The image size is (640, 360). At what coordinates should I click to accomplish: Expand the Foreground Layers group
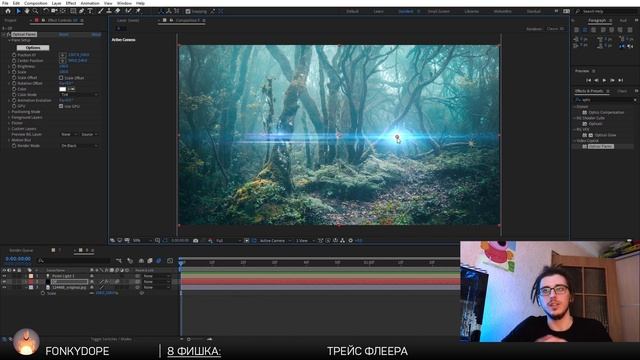tap(9, 117)
